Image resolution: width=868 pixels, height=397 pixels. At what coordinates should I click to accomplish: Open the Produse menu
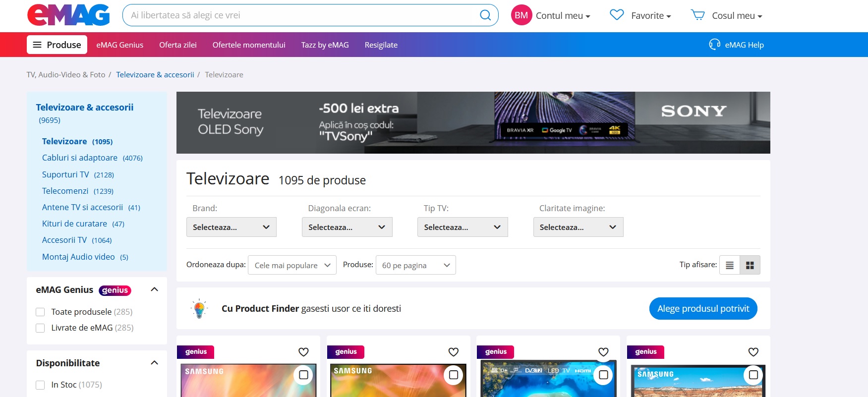(57, 45)
